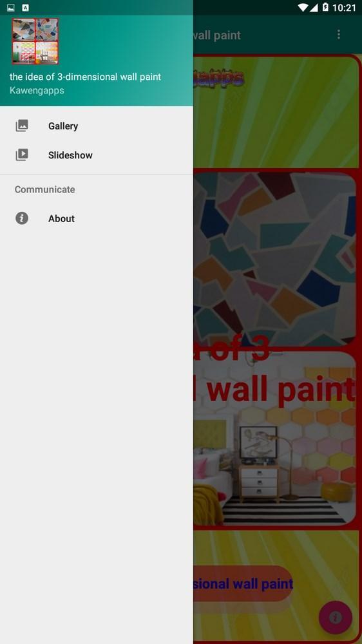Tap the Gallery pictures icon
The height and width of the screenshot is (644, 362).
[x=22, y=126]
